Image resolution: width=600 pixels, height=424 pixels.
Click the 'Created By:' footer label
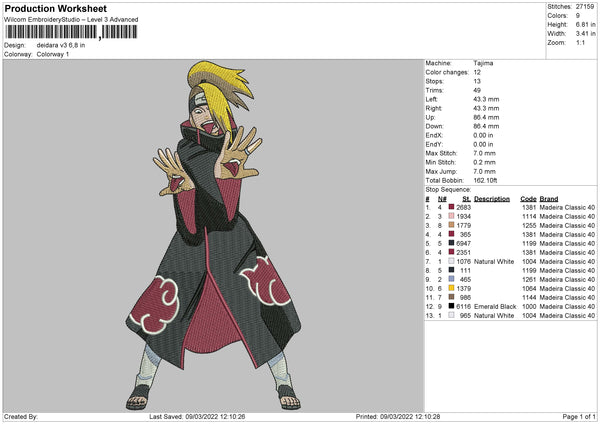point(21,417)
